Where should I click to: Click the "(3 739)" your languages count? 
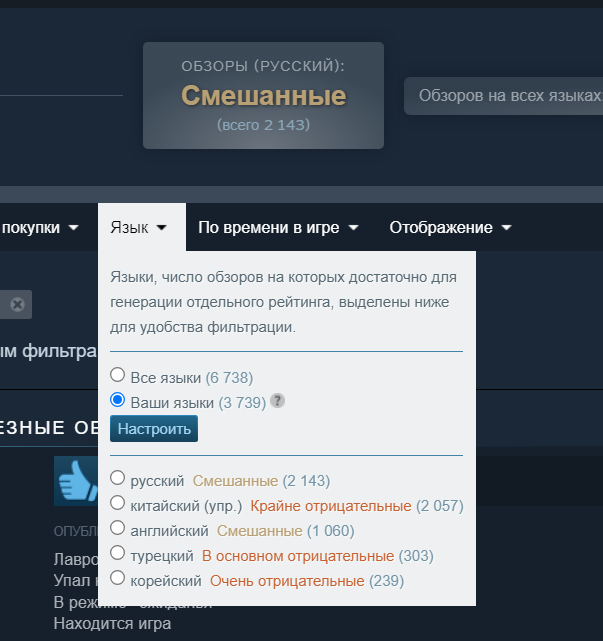242,403
